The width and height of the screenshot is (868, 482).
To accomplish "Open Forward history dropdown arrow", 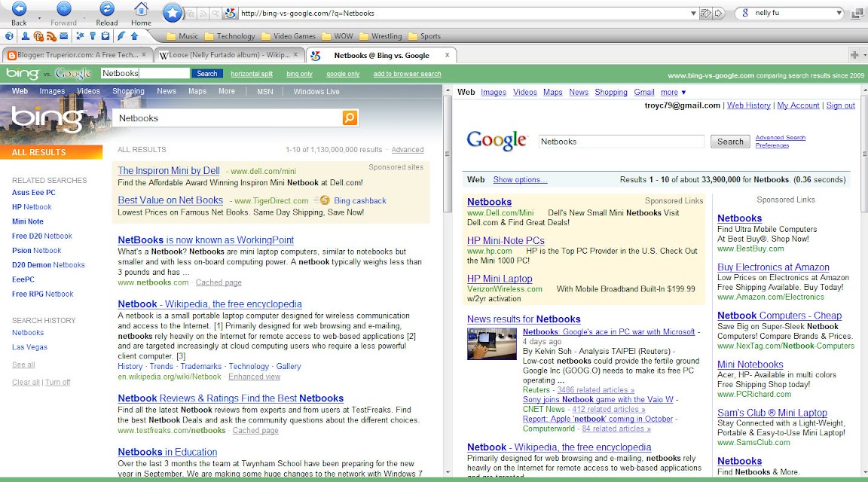I will [84, 18].
